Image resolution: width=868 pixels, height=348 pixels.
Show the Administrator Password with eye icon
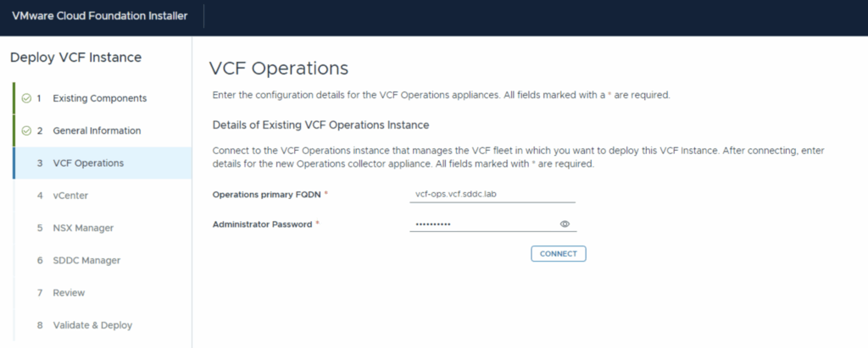pos(565,224)
